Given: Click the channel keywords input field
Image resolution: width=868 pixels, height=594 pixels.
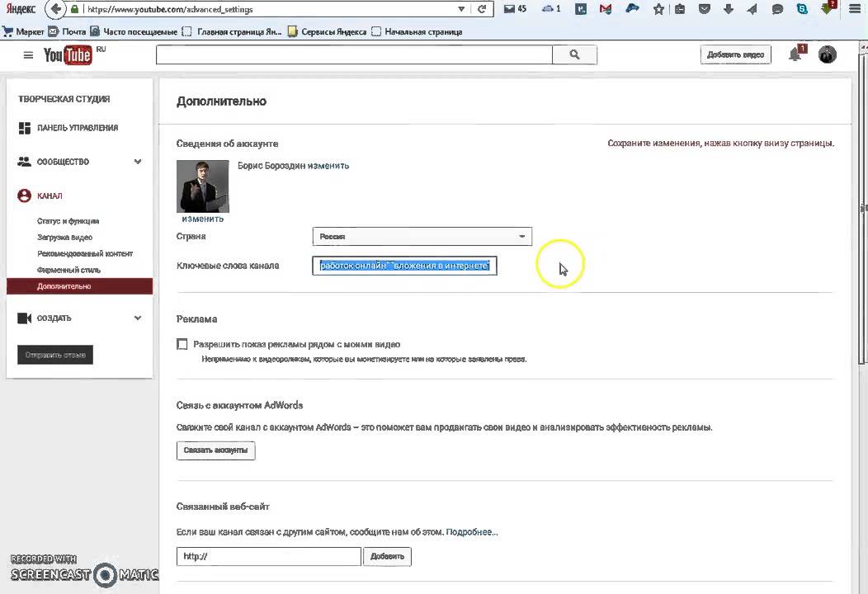Looking at the screenshot, I should 404,266.
